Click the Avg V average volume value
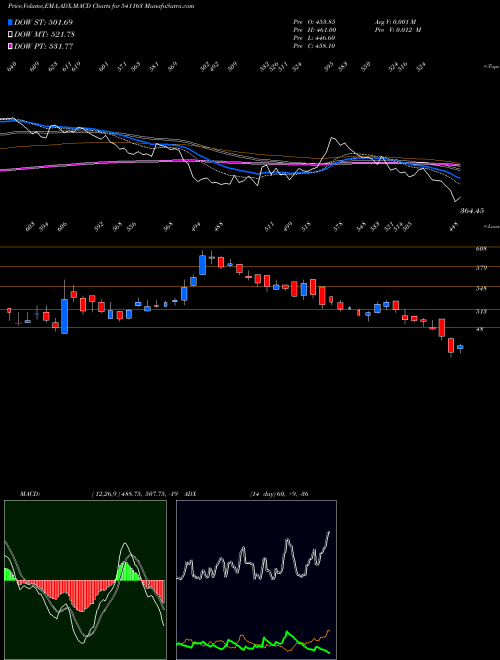Image resolution: width=500 pixels, height=660 pixels. (x=395, y=21)
